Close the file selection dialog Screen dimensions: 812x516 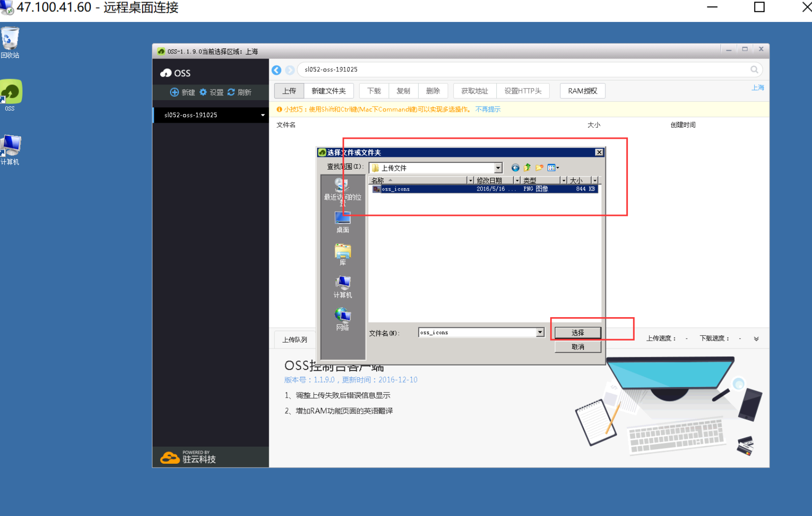click(599, 152)
